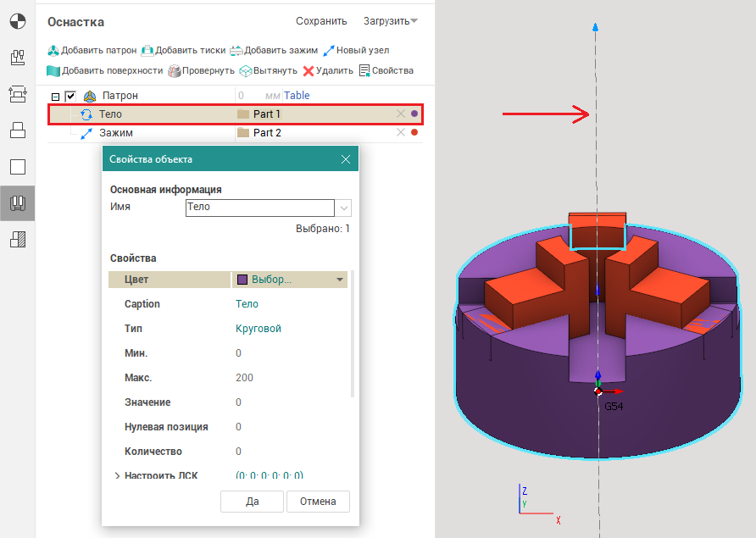This screenshot has height=538, width=756.
Task: Select the Зажим tree item
Action: [x=116, y=133]
